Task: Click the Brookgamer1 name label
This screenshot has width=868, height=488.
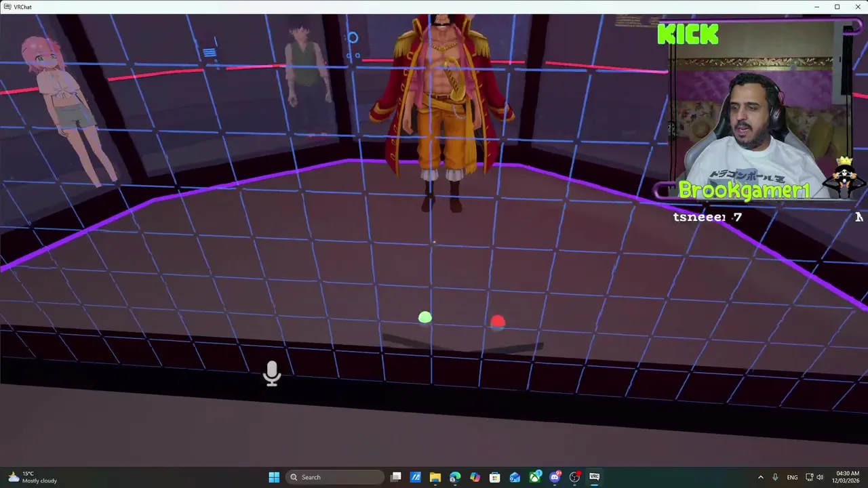Action: [x=744, y=191]
